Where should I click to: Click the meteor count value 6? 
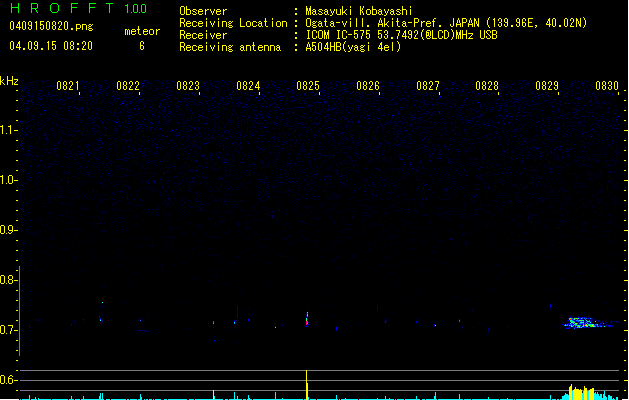pyautogui.click(x=142, y=46)
